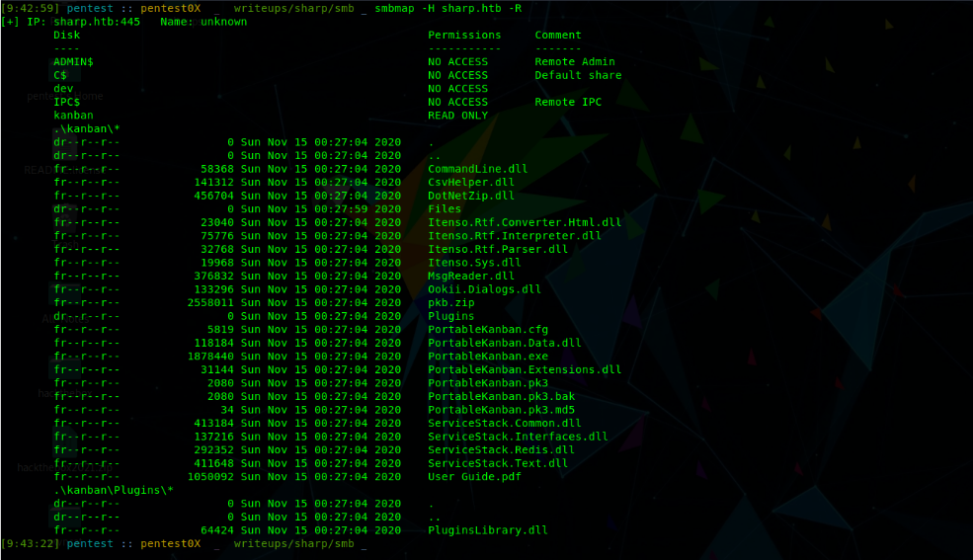Click on 'Itenso.Sys.dll'
This screenshot has height=560, width=973.
pyautogui.click(x=474, y=263)
